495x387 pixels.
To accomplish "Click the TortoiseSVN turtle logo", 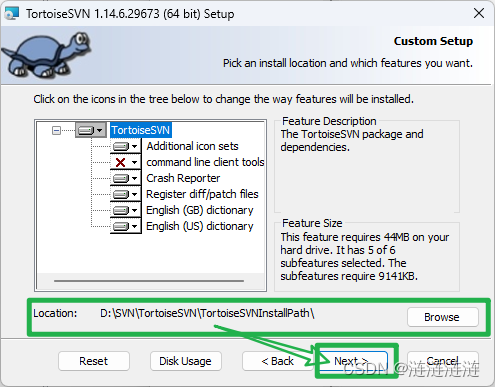I will (46, 54).
